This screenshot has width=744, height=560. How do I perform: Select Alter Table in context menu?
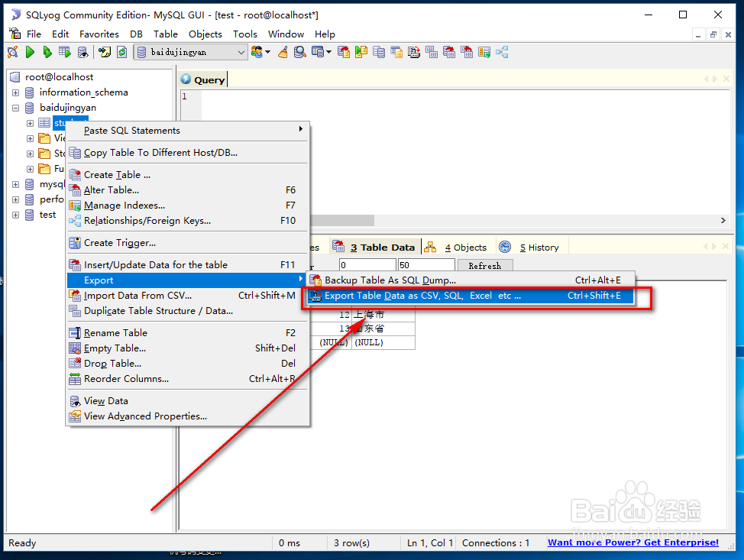187,189
